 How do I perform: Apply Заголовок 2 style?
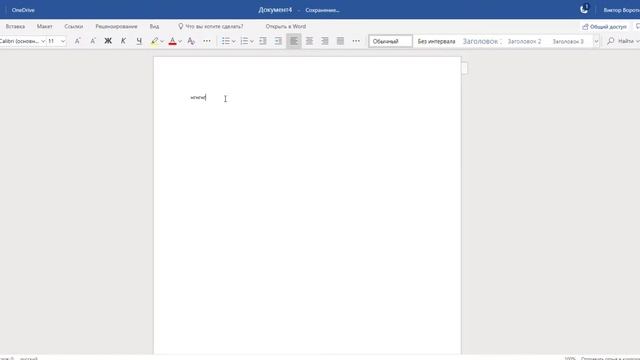tap(524, 41)
